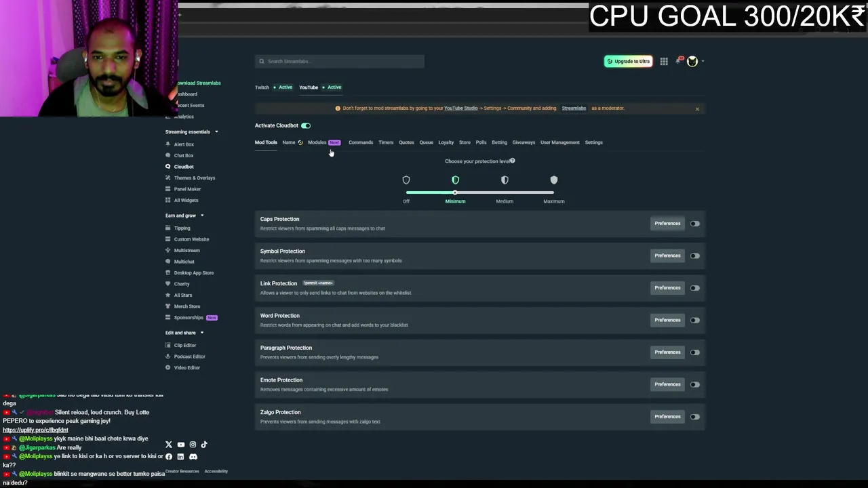Click the Alert Box bell icon
The width and height of the screenshot is (868, 488).
pos(168,144)
